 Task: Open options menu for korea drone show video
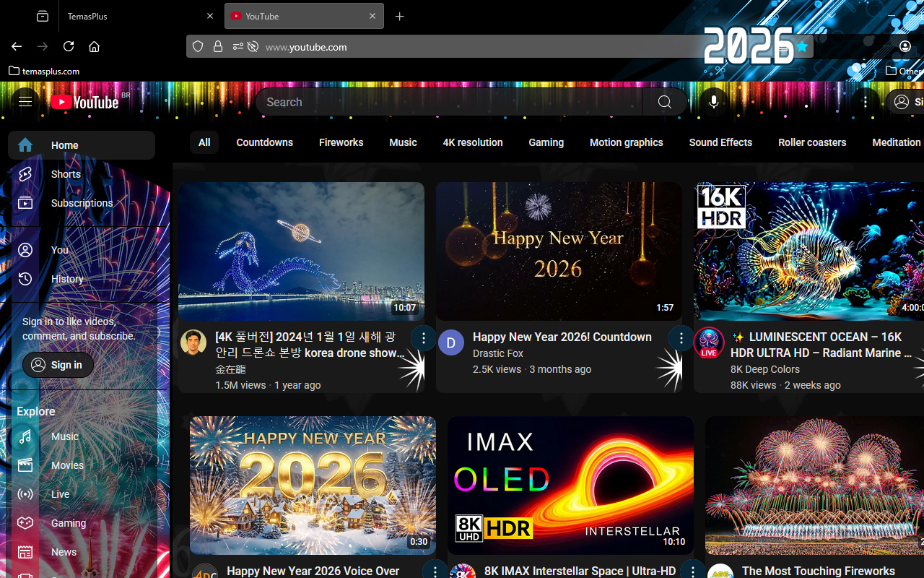coord(424,338)
